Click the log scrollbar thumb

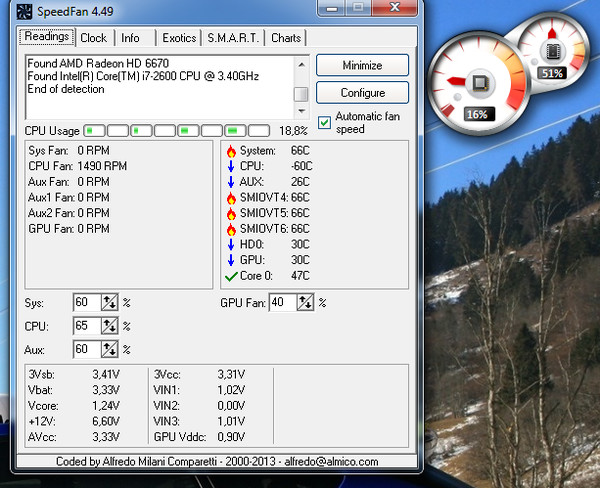tap(301, 94)
